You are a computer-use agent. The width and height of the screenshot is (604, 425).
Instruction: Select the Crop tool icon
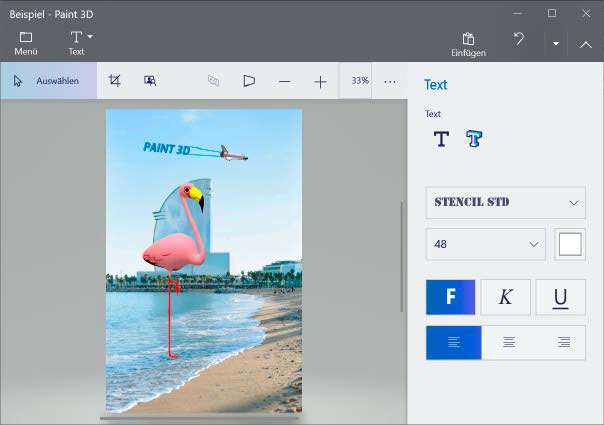coord(115,81)
